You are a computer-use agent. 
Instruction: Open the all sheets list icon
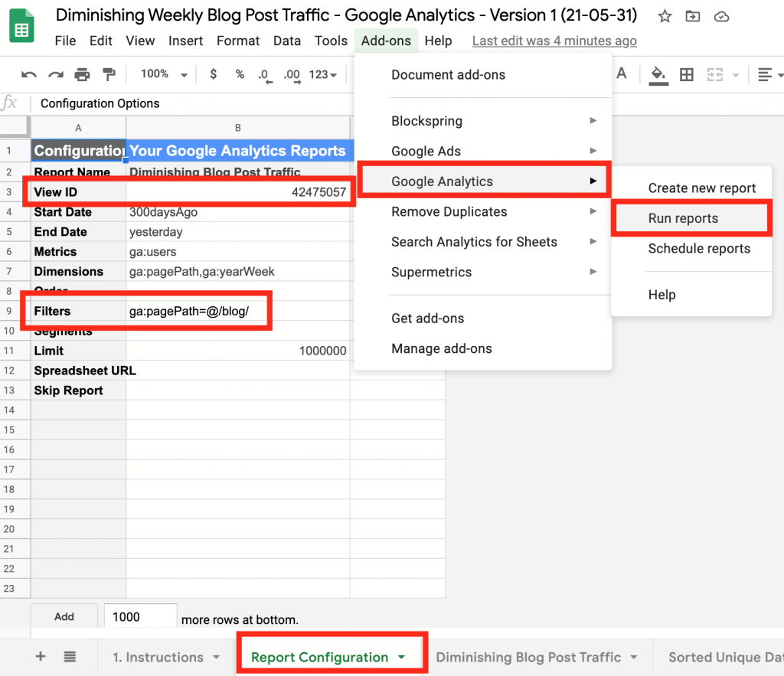tap(70, 657)
